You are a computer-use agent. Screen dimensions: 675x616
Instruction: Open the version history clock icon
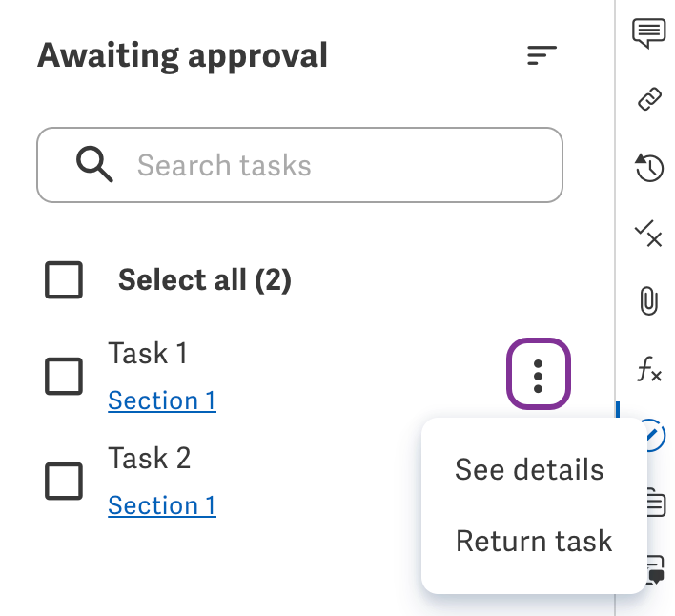[x=649, y=168]
